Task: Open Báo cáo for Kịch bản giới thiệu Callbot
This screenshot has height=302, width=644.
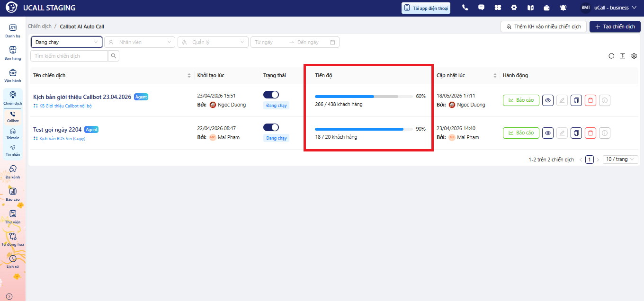Action: tap(521, 100)
